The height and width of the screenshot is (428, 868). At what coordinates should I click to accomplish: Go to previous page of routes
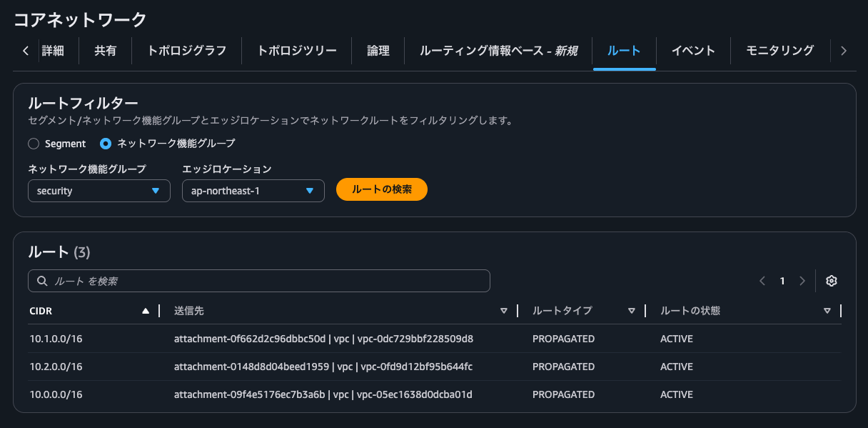pos(762,281)
